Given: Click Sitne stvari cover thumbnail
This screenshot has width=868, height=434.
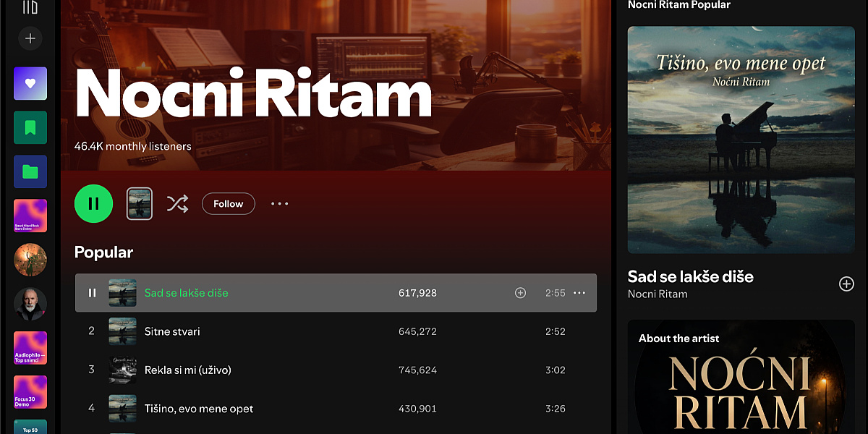Looking at the screenshot, I should coord(123,331).
